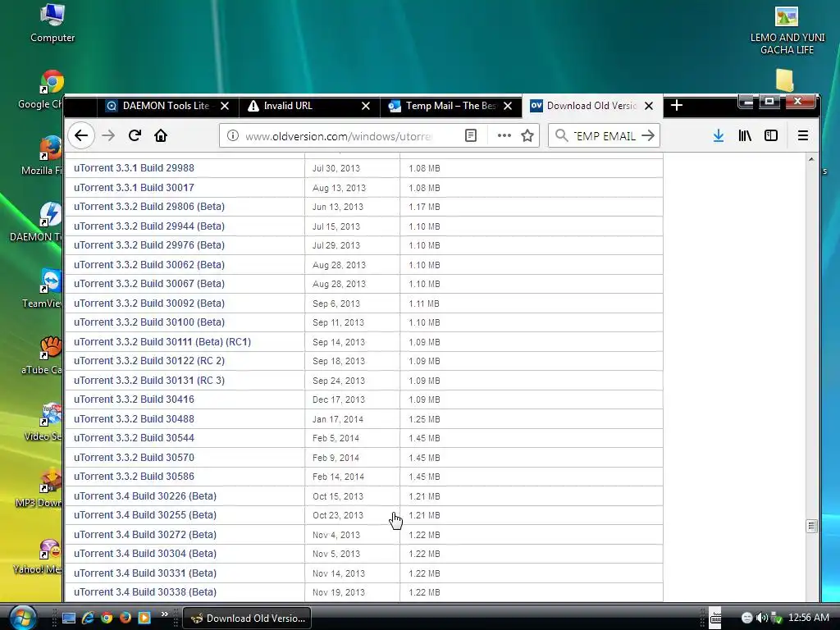Screen dimensions: 840x630
Task: Launch Internet Explorer from quick launch
Action: pos(88,618)
